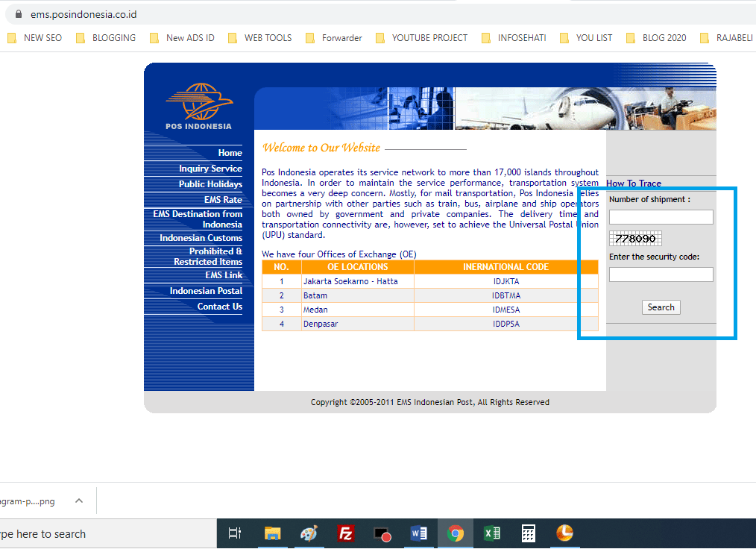
Task: Click the Search button
Action: tap(661, 307)
